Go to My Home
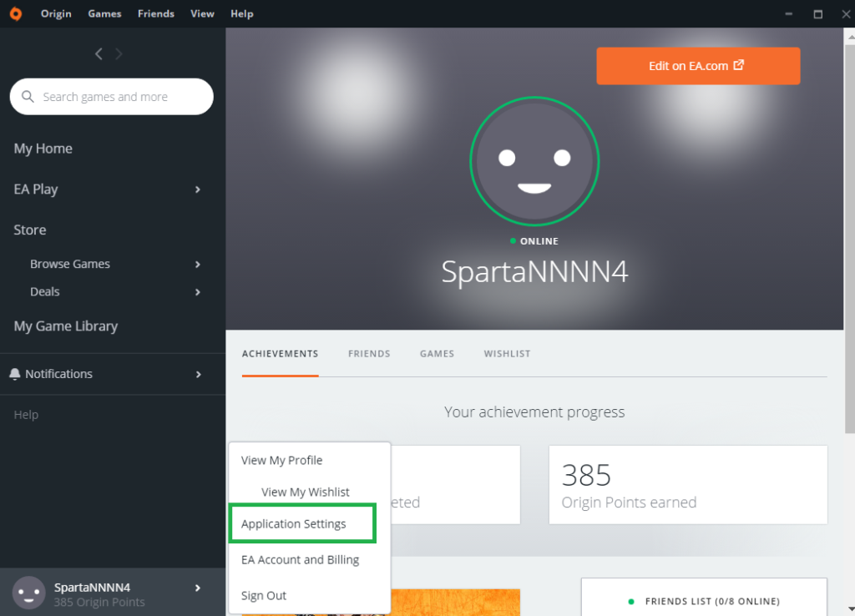This screenshot has width=855, height=616. pyautogui.click(x=43, y=149)
